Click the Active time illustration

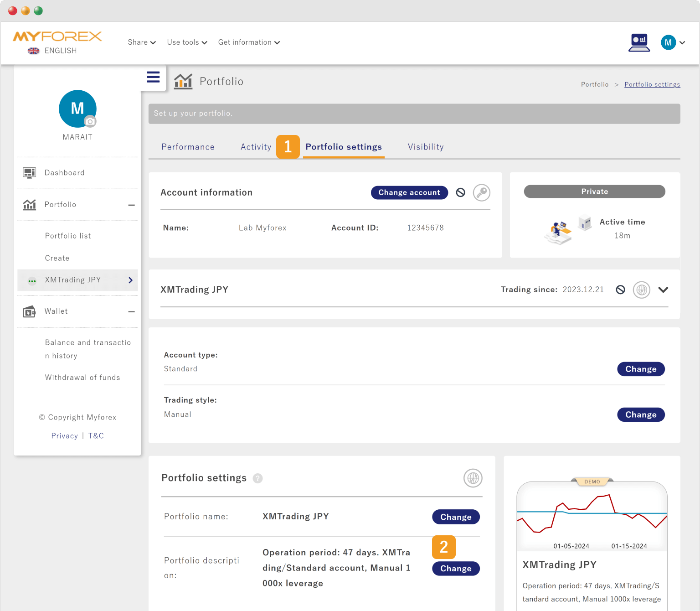click(x=568, y=230)
